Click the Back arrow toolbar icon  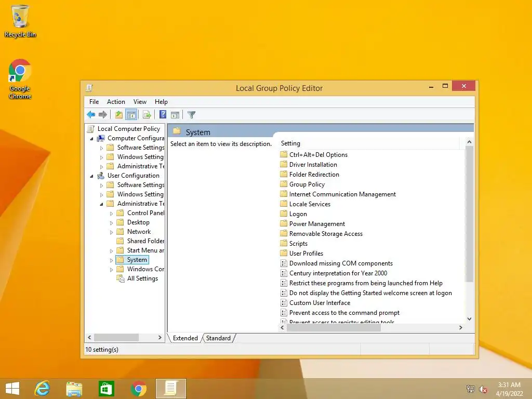tap(91, 115)
